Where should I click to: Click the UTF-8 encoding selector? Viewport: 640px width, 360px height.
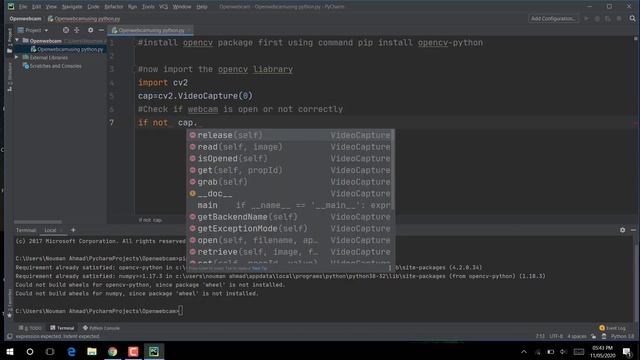click(x=556, y=336)
